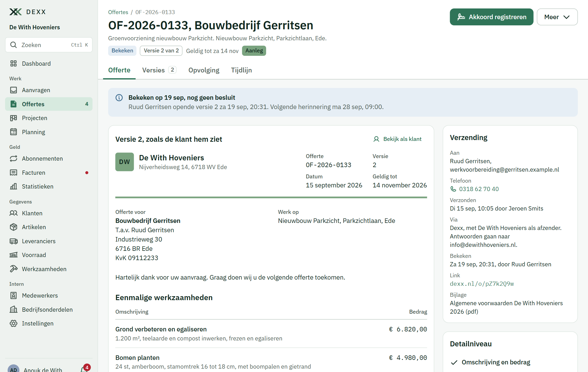Screen dimensions: 588x372
Task: Click the Voorraad warehouse icon
Action: pos(13,255)
